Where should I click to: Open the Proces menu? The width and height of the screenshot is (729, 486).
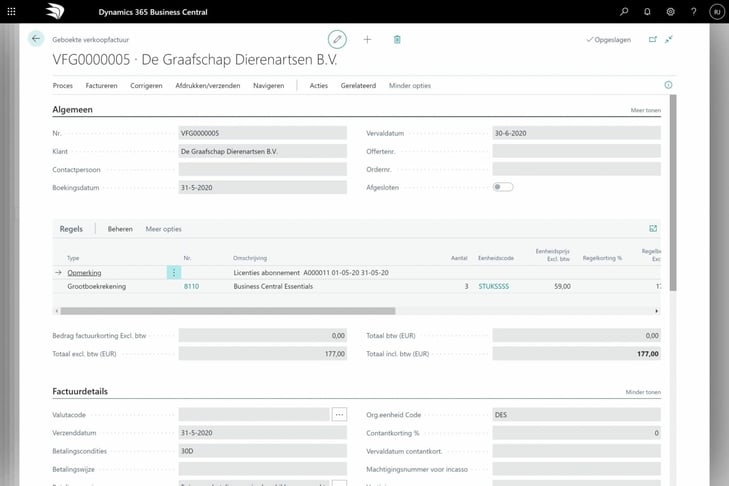[63, 86]
